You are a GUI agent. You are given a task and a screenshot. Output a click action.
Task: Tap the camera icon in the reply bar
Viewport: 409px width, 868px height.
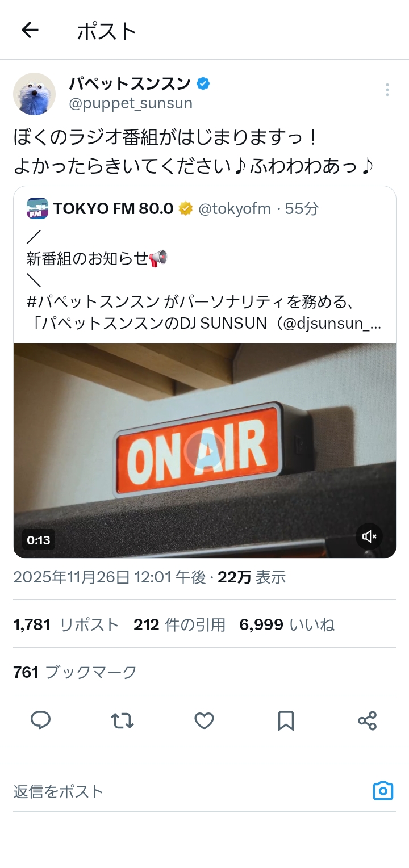coord(383,791)
